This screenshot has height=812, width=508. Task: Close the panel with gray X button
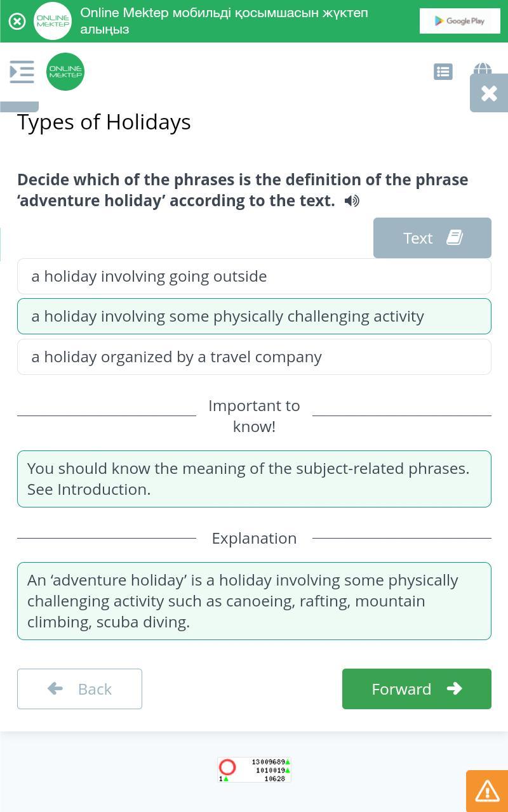tap(489, 93)
